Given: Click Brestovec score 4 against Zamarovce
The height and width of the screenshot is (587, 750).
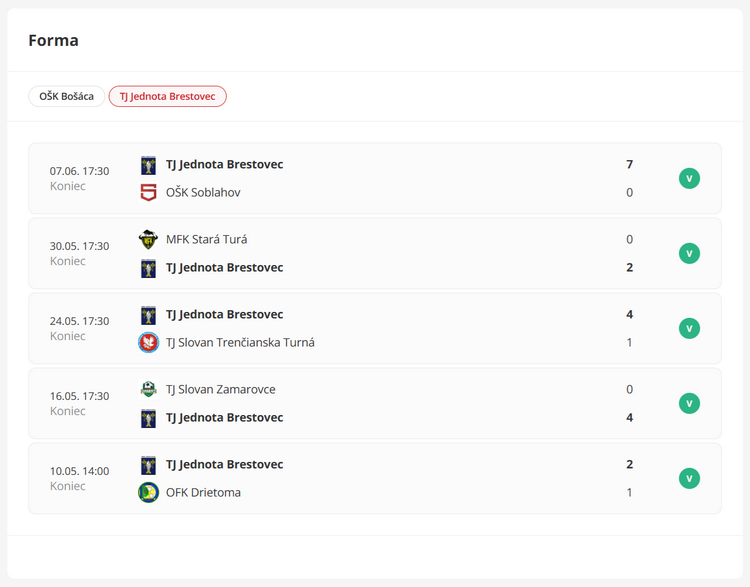Looking at the screenshot, I should pos(629,418).
